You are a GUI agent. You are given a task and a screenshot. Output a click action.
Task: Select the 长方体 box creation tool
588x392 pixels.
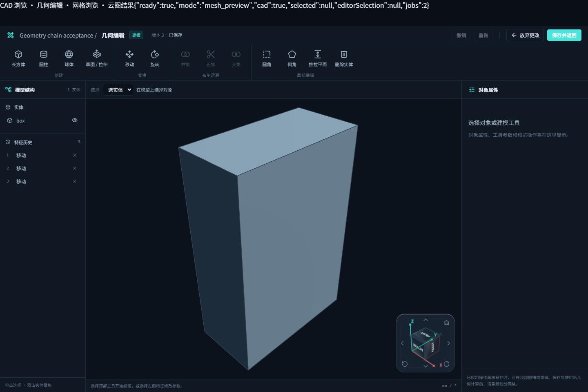[x=18, y=58]
